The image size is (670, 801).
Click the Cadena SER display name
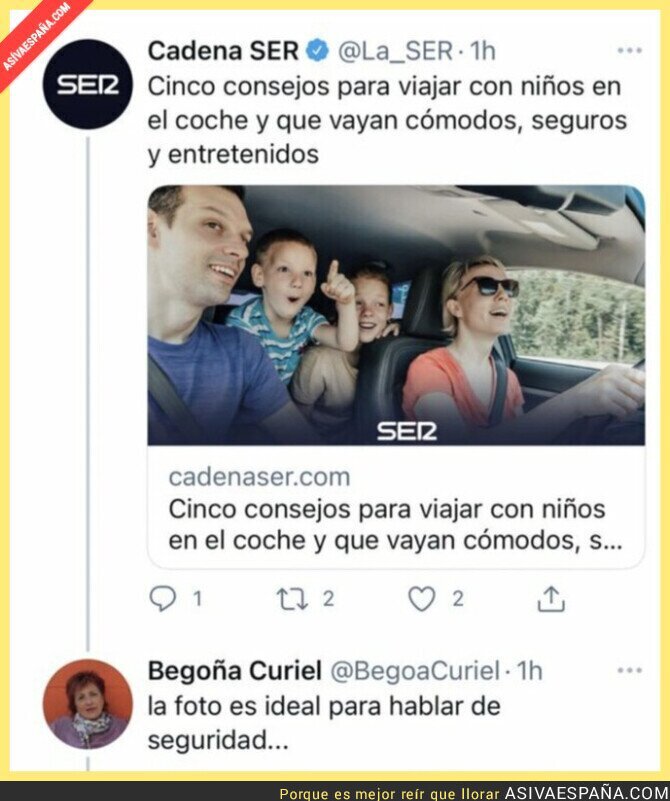pyautogui.click(x=223, y=51)
